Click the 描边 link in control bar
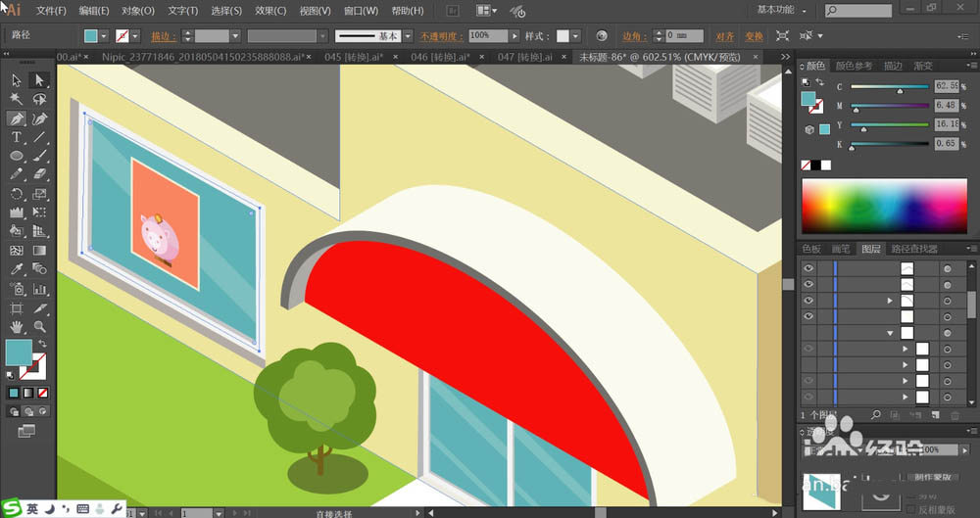 (162, 36)
